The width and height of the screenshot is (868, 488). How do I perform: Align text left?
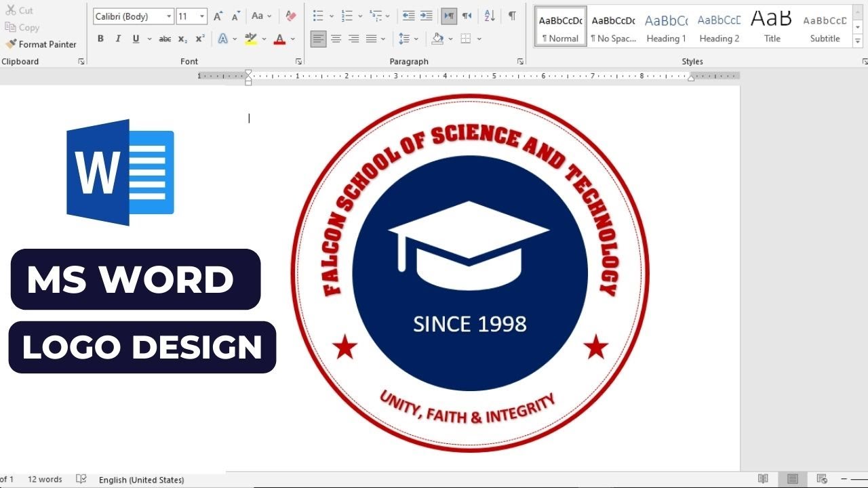click(318, 39)
